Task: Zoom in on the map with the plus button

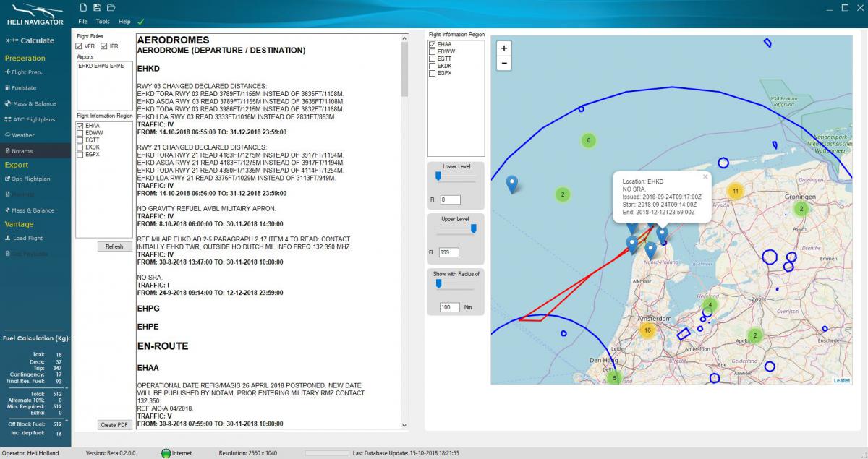Action: point(505,48)
